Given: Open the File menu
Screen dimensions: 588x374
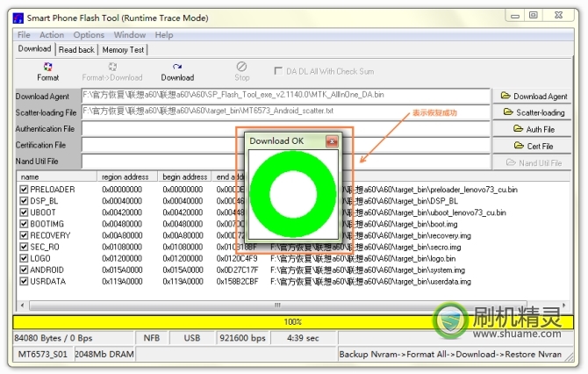Looking at the screenshot, I should pyautogui.click(x=24, y=35).
